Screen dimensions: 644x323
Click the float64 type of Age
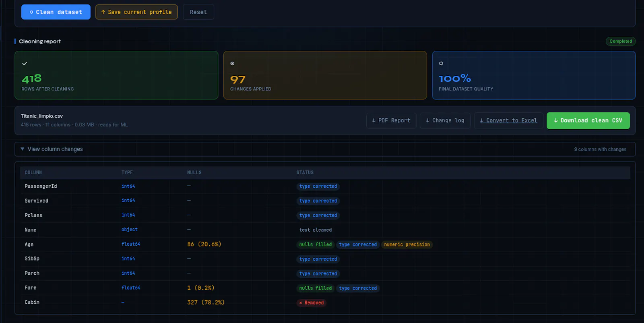click(131, 244)
